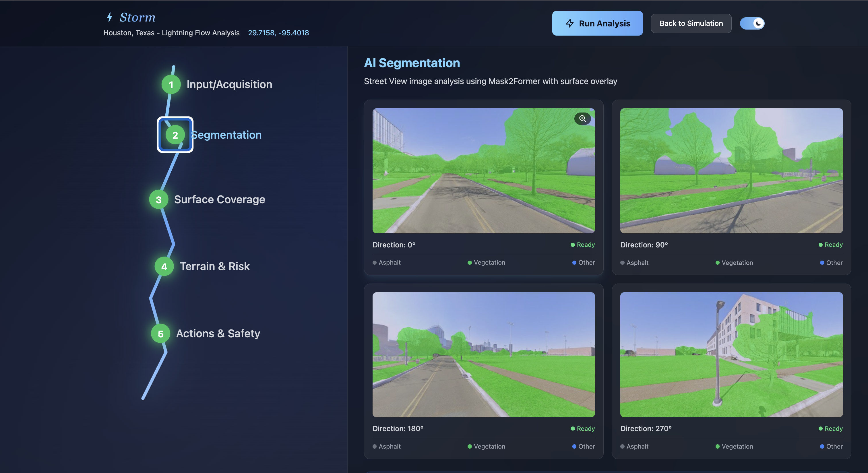Open the Surface Coverage step label
The height and width of the screenshot is (473, 868).
219,199
